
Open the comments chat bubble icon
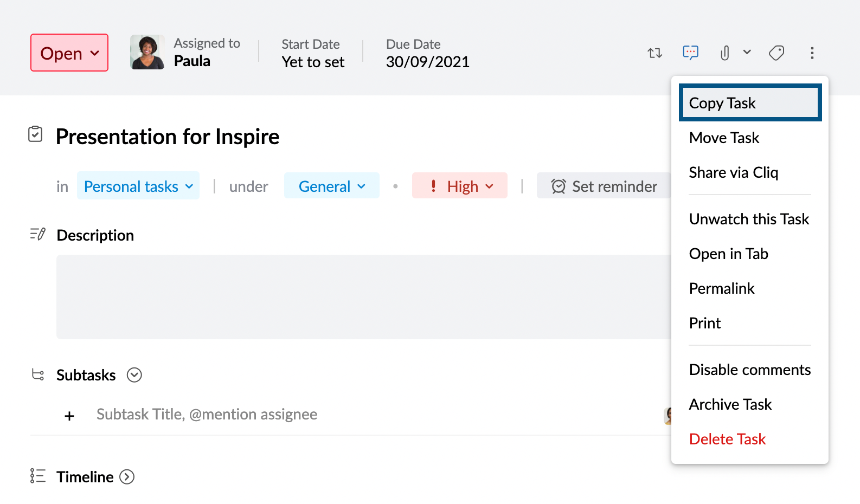(690, 53)
